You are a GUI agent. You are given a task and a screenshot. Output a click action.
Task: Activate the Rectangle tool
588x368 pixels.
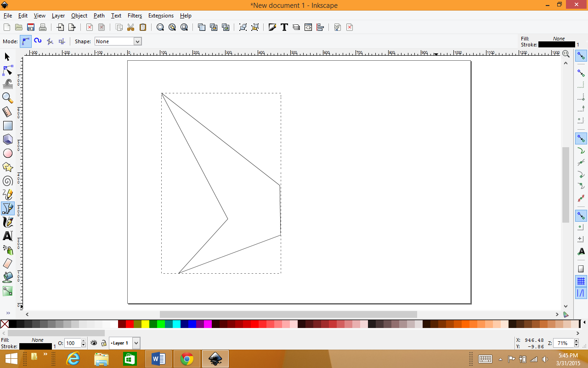[7, 125]
